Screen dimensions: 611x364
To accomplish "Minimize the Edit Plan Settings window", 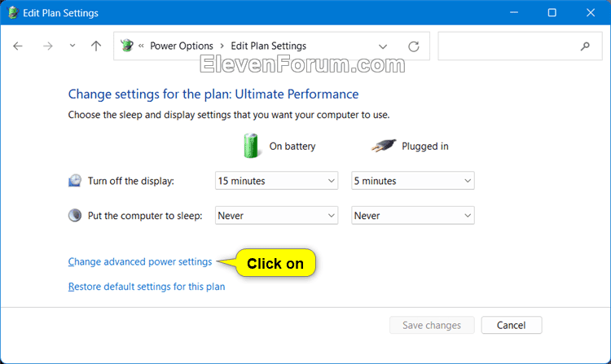I will point(514,12).
